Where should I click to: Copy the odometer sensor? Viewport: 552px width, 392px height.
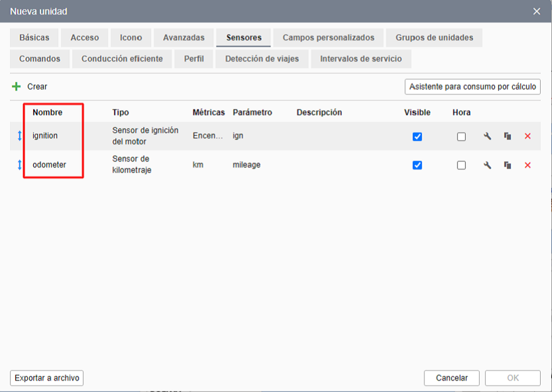(x=508, y=165)
